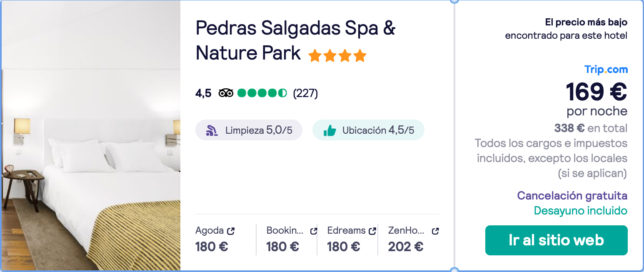The width and height of the screenshot is (644, 272).
Task: Open the Agoda 180 € offer
Action: tap(212, 247)
